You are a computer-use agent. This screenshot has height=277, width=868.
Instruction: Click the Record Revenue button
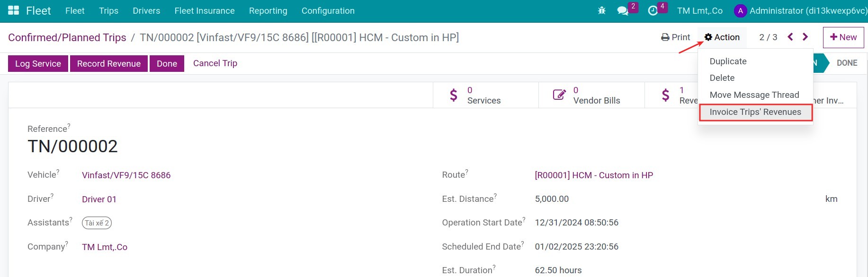109,64
